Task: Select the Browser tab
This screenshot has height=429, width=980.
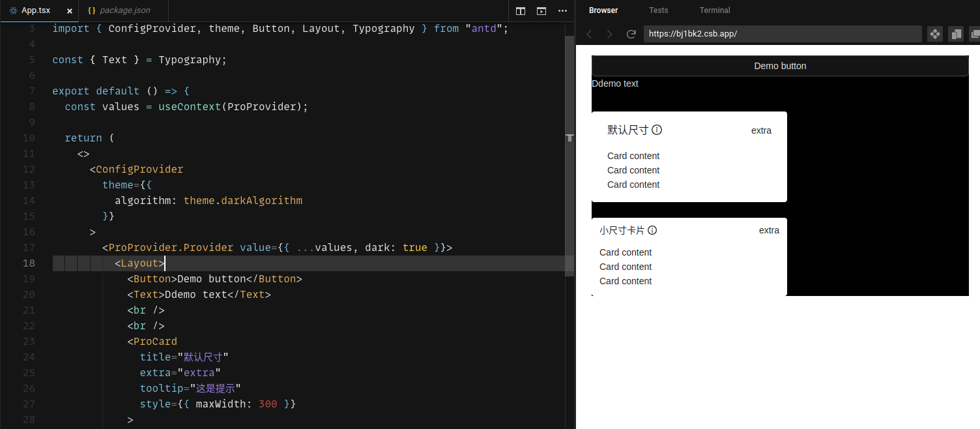Action: pyautogui.click(x=603, y=10)
